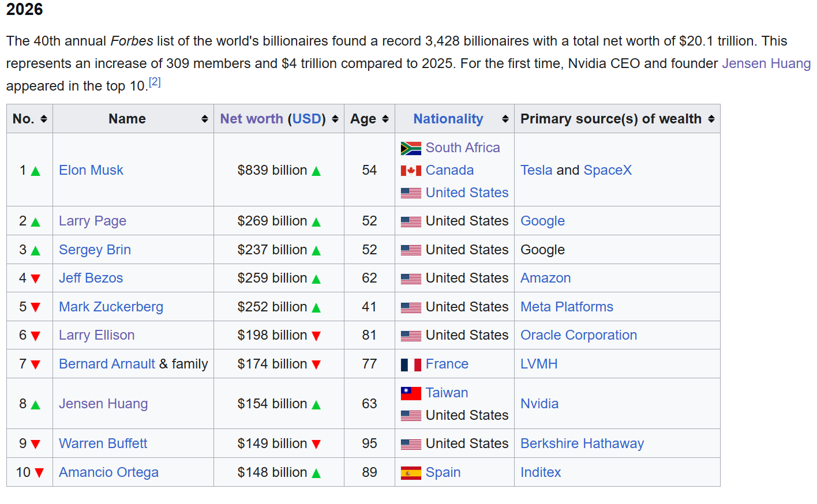Open the Berkshire Hathaway link
Viewport: 817px width, 504px height.
point(582,443)
